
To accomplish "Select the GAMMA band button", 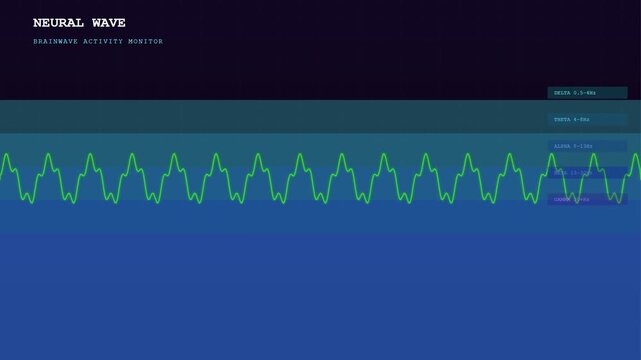I will coord(587,199).
